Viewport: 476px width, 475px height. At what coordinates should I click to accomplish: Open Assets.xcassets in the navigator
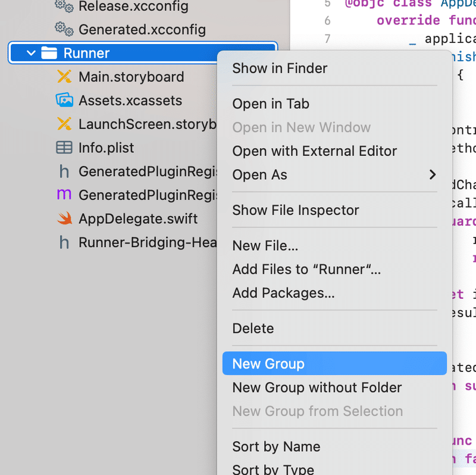click(130, 101)
